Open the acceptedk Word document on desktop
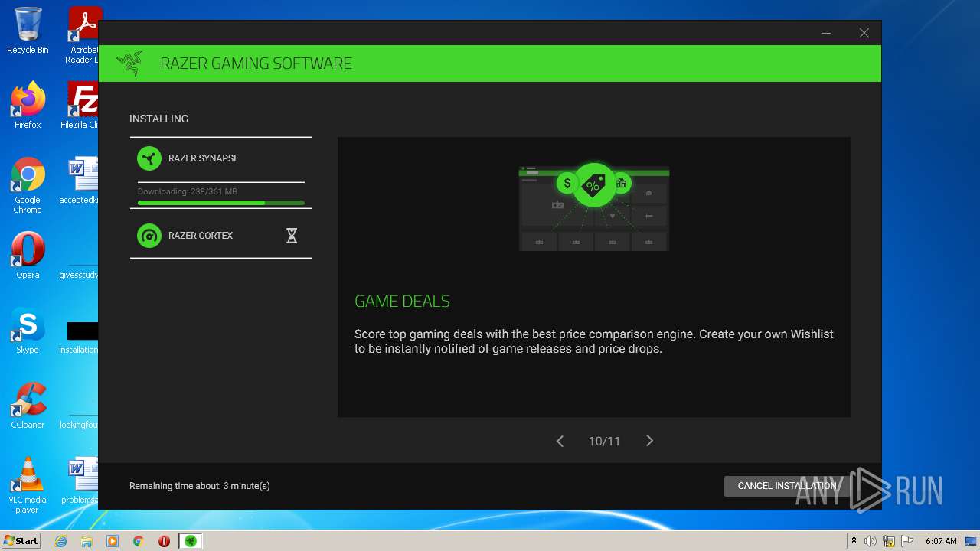980x551 pixels. tap(80, 181)
